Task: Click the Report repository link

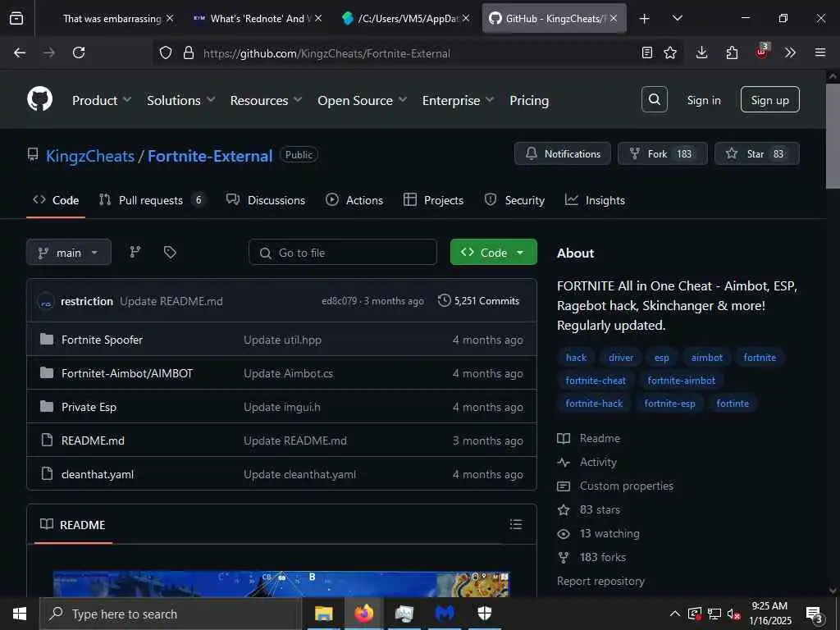Action: coord(600,581)
